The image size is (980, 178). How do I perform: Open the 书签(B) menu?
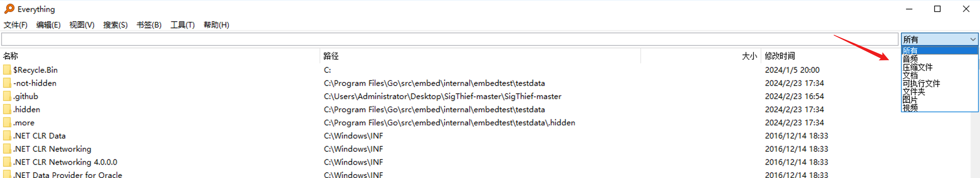pyautogui.click(x=149, y=25)
